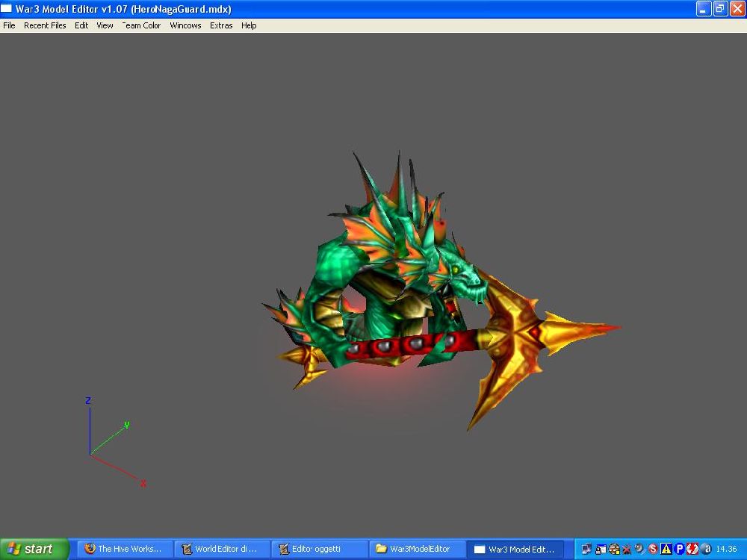The image size is (747, 560).
Task: Open the File menu
Action: click(x=9, y=25)
